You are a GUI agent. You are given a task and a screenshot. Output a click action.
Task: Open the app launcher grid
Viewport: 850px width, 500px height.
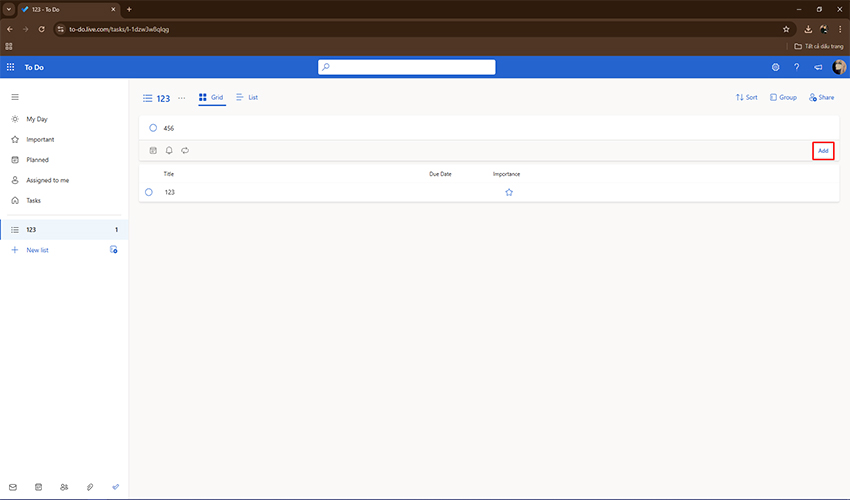pyautogui.click(x=11, y=67)
